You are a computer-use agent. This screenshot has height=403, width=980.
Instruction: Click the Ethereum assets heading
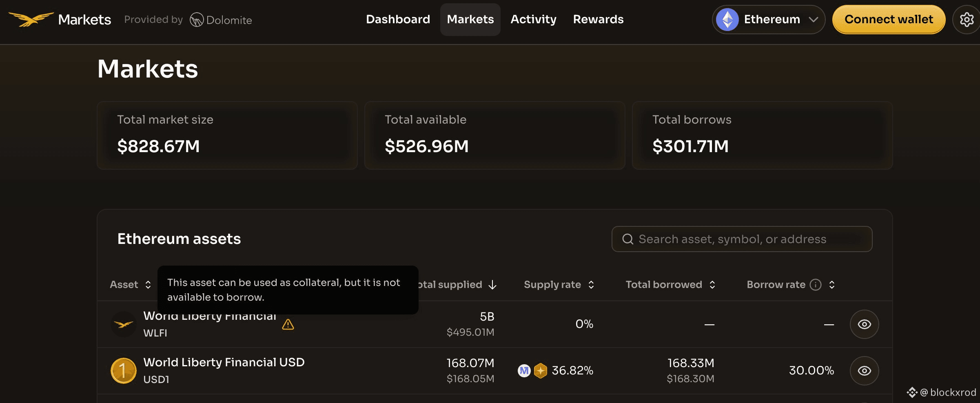[x=179, y=239]
